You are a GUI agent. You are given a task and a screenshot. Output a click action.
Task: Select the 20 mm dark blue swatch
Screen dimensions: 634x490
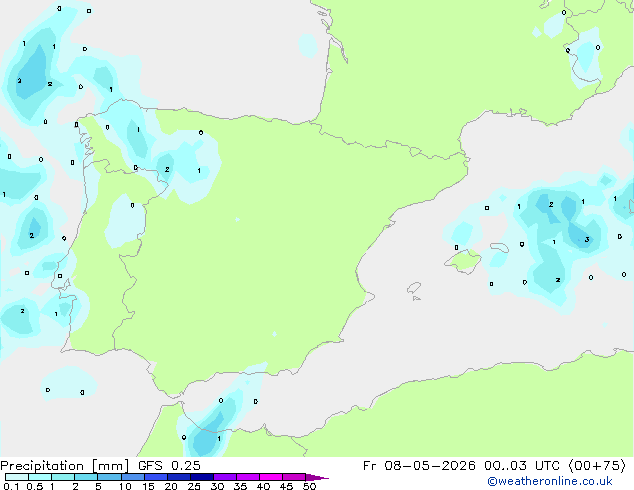(179, 477)
